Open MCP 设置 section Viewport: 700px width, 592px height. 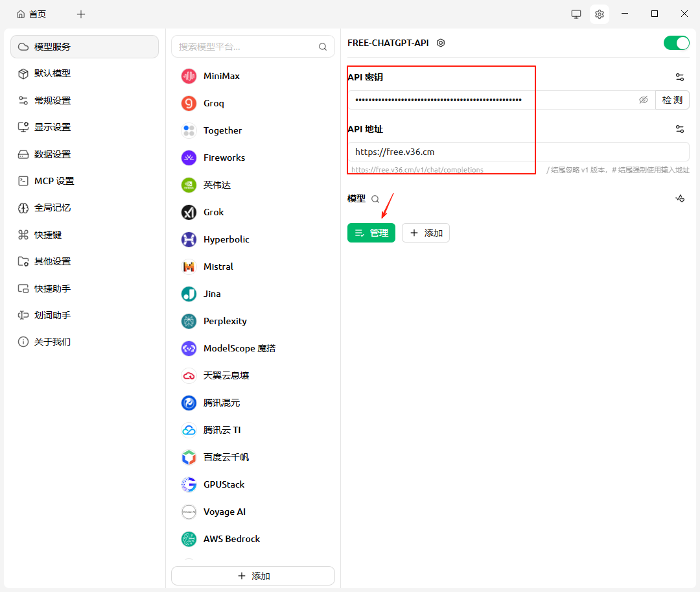84,181
